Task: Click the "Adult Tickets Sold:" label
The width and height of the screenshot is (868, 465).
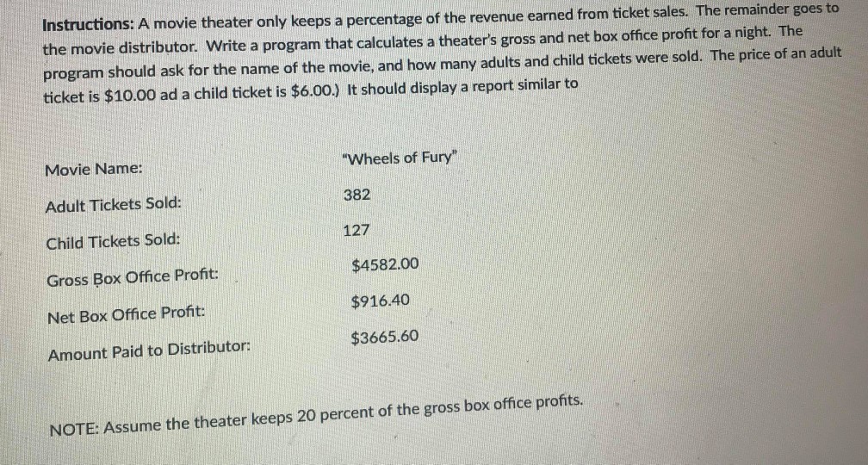Action: pos(114,204)
